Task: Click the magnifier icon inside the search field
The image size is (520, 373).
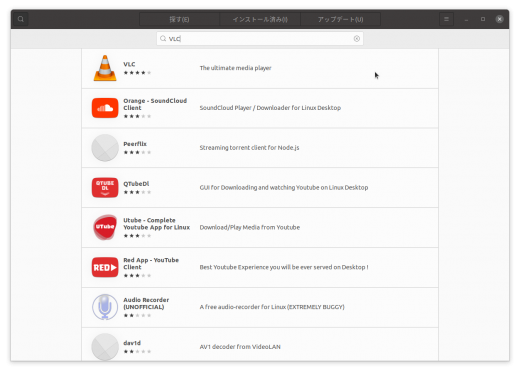Action: (163, 39)
